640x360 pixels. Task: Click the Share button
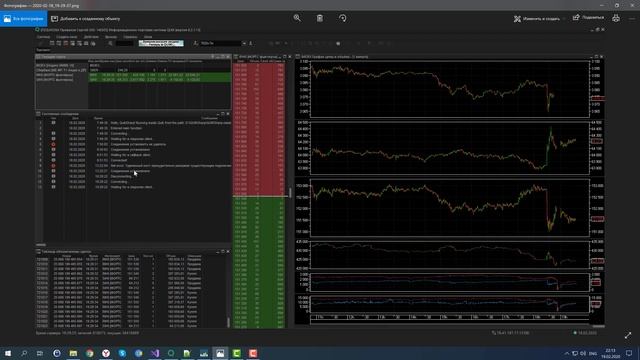[588, 18]
